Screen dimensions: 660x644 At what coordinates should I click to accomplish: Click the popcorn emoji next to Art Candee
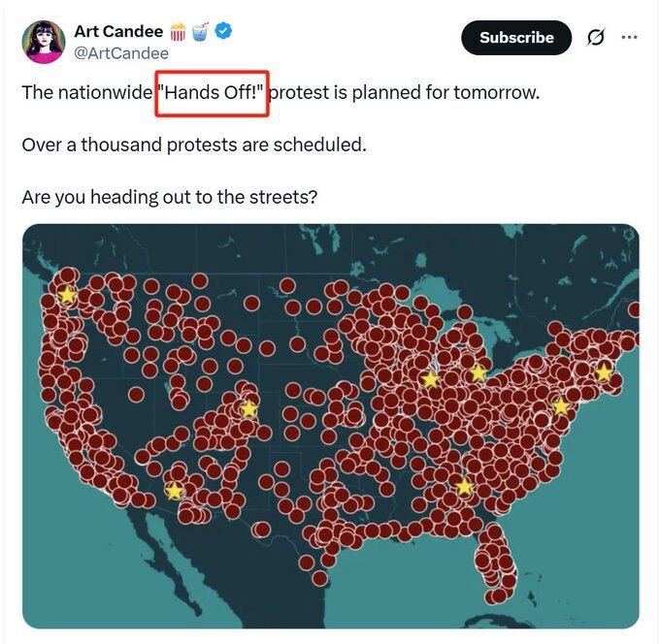click(x=179, y=32)
